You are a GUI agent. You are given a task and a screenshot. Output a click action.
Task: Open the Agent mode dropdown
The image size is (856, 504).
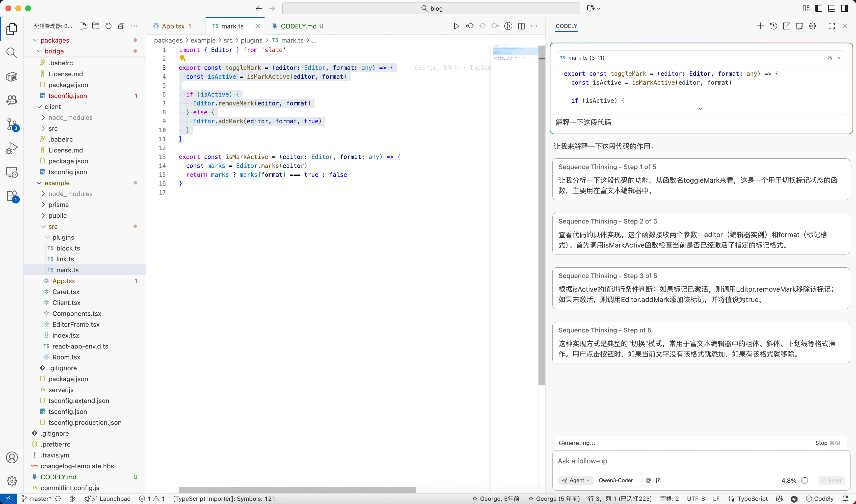tap(576, 480)
